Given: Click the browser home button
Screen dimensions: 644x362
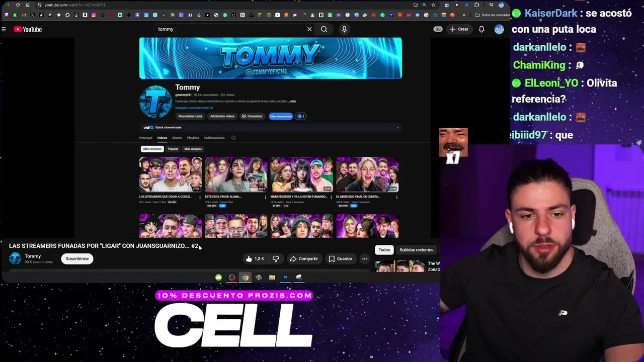Looking at the screenshot, I should [x=27, y=5].
